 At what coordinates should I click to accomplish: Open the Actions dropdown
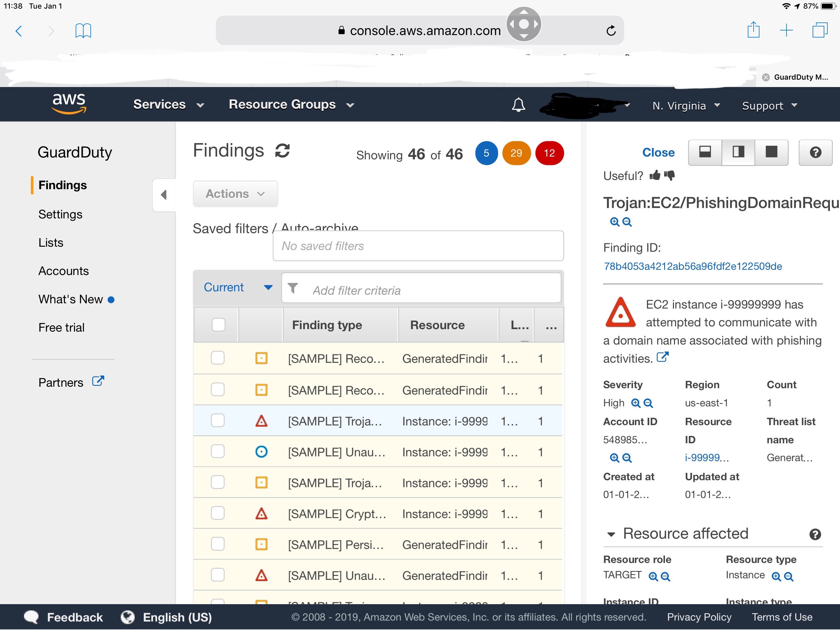235,194
